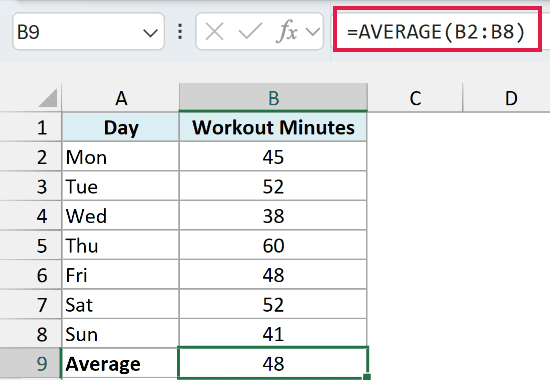Click the 'Day' header cell

click(121, 127)
